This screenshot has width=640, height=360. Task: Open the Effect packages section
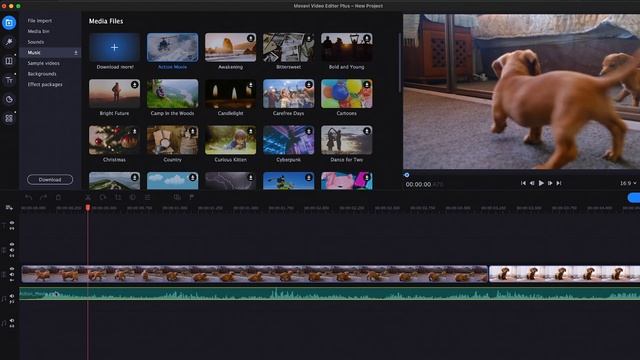coord(45,84)
